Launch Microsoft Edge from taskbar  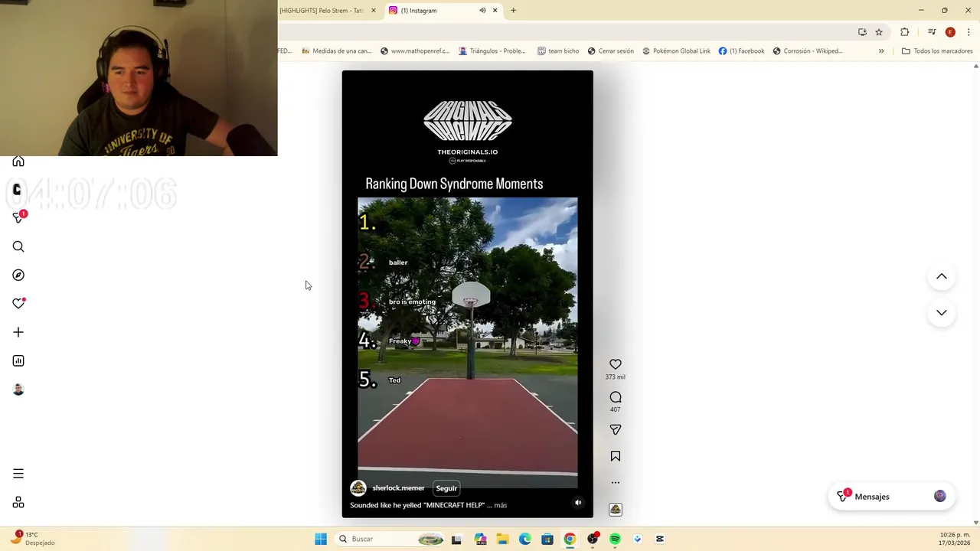point(524,539)
